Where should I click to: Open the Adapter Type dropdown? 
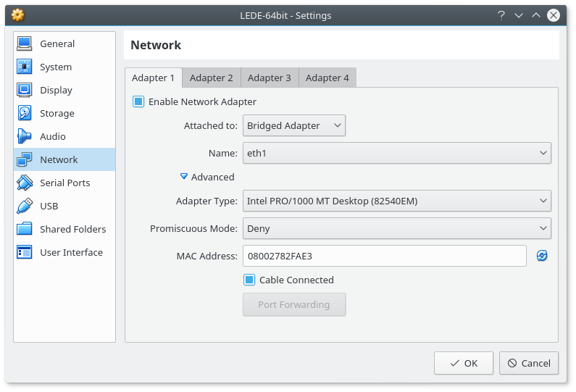pyautogui.click(x=396, y=201)
